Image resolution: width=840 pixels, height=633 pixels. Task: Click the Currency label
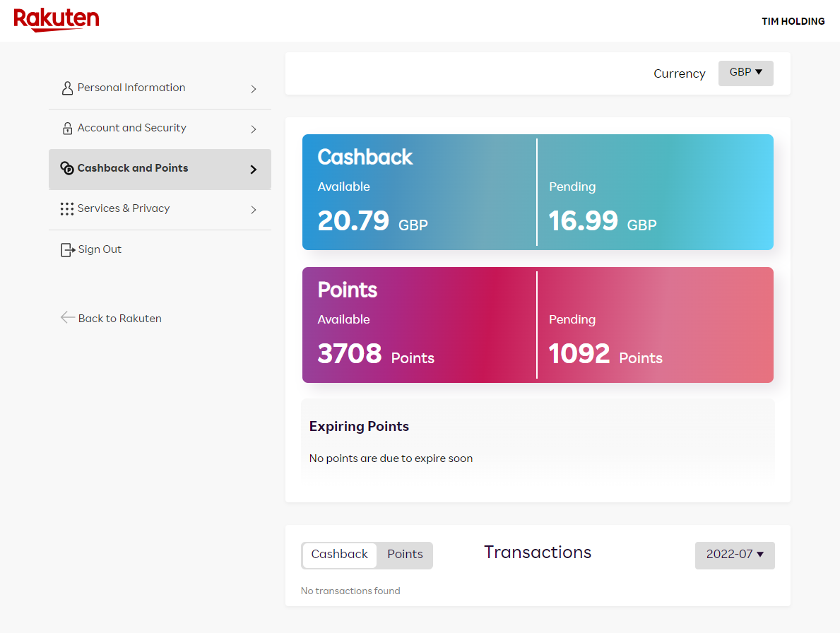coord(680,74)
